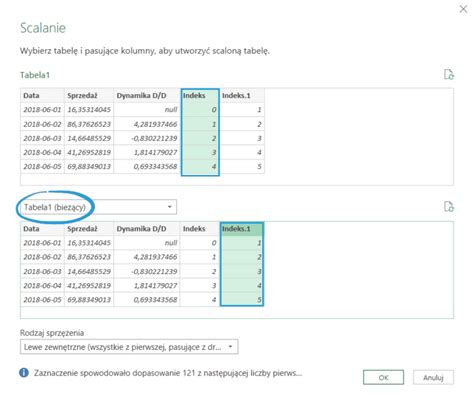474x404 pixels.
Task: Cancel the merge with Anuluj
Action: tap(433, 377)
